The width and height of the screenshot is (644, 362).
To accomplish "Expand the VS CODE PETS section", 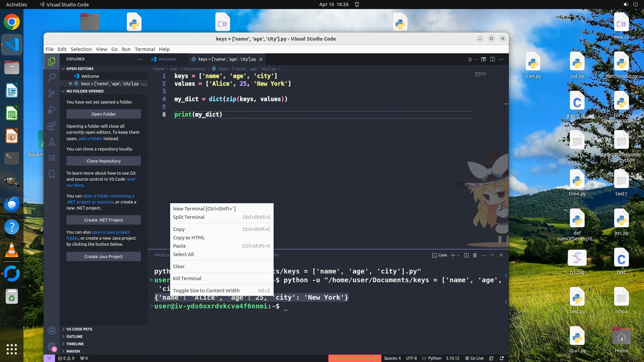I will (x=79, y=329).
